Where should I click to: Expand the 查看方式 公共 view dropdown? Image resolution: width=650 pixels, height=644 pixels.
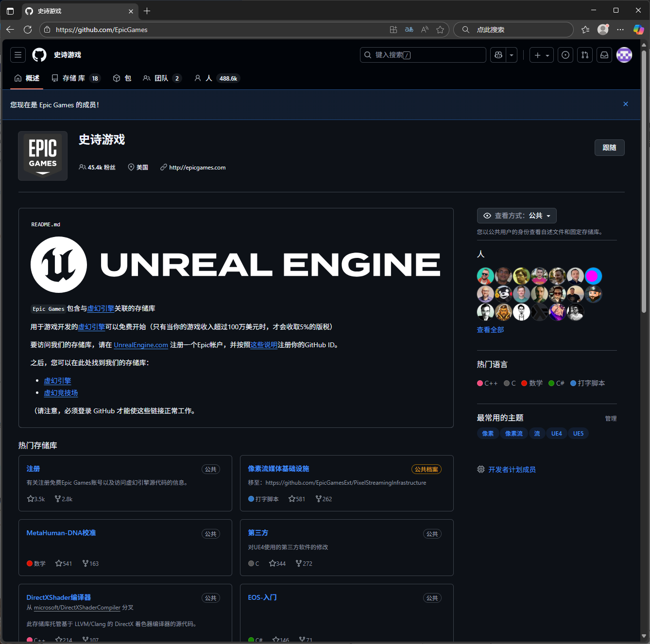coord(517,216)
